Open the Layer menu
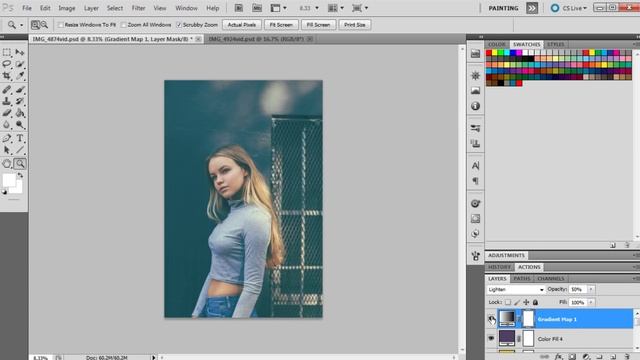The height and width of the screenshot is (360, 640). point(91,8)
